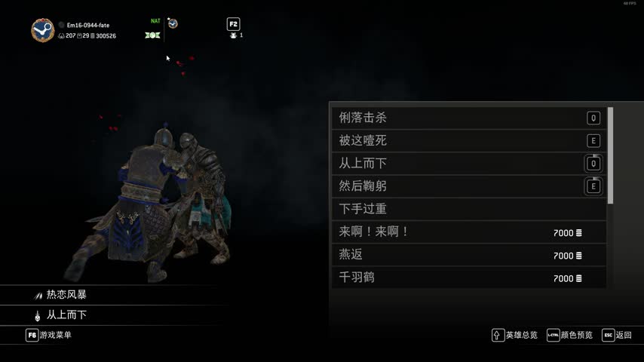
Task: Select the 千羽鹤 execution entry
Action: [469, 278]
